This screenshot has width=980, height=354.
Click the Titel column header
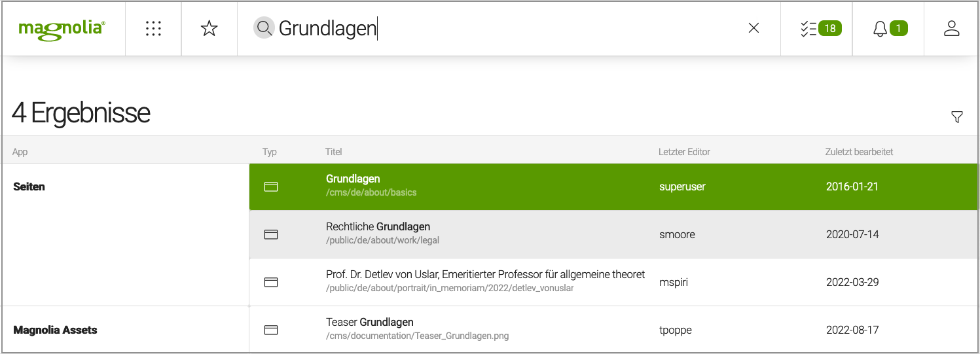[334, 152]
